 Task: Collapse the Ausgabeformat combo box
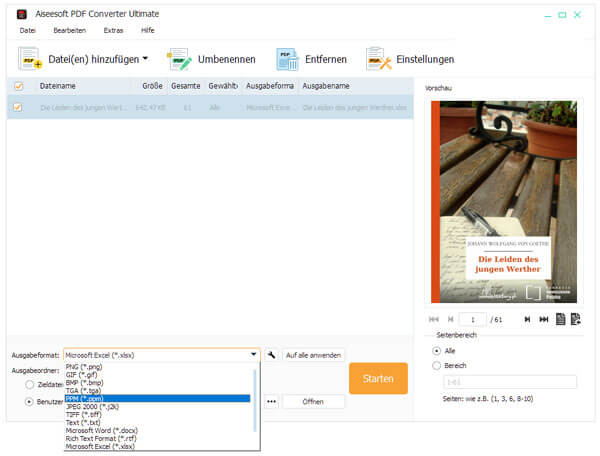[x=254, y=355]
